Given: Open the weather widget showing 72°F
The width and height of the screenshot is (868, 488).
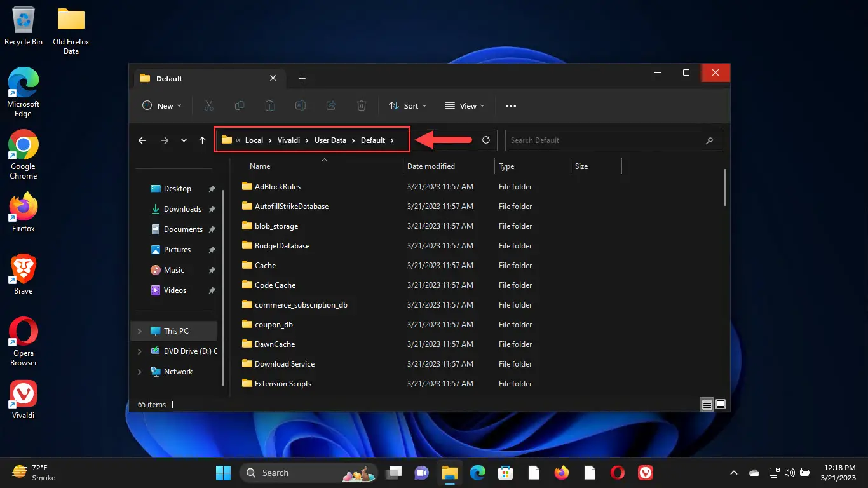Looking at the screenshot, I should [35, 473].
